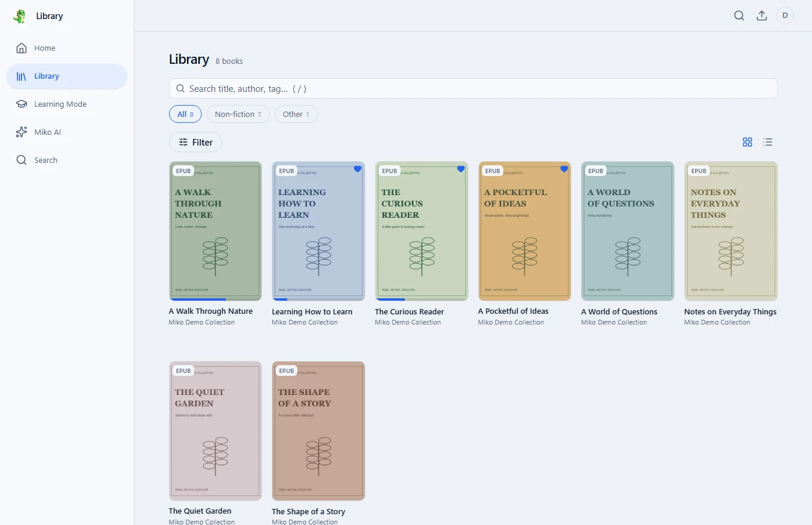Image resolution: width=812 pixels, height=525 pixels.
Task: Select the All category chip
Action: [185, 114]
